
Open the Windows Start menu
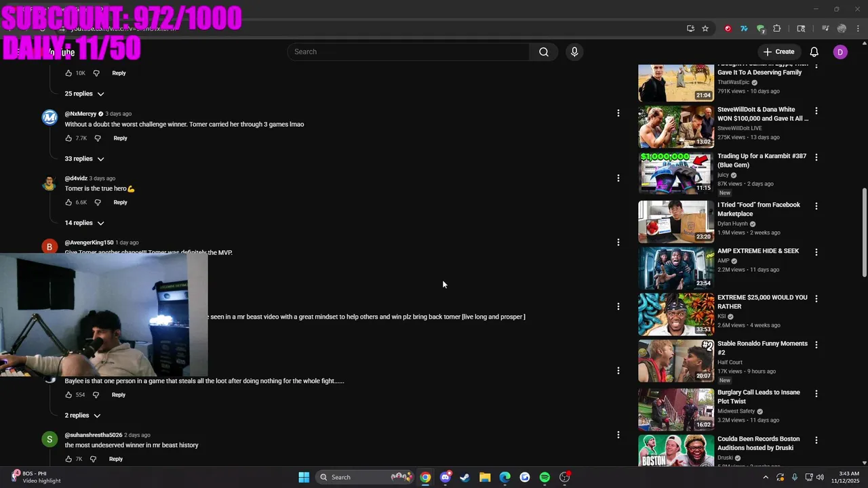[304, 477]
